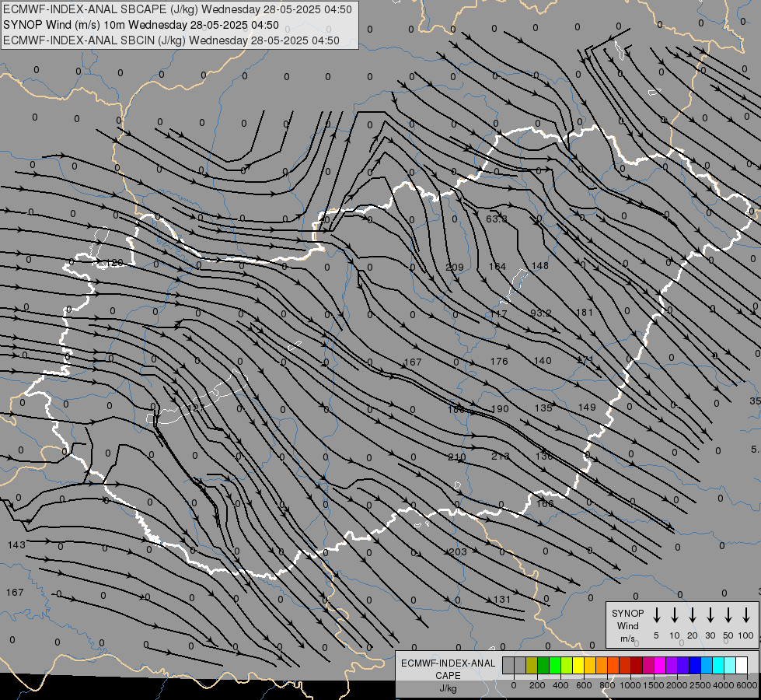The height and width of the screenshot is (700, 761).
Task: Select the bright green CAPE legend swatch
Action: [555, 666]
